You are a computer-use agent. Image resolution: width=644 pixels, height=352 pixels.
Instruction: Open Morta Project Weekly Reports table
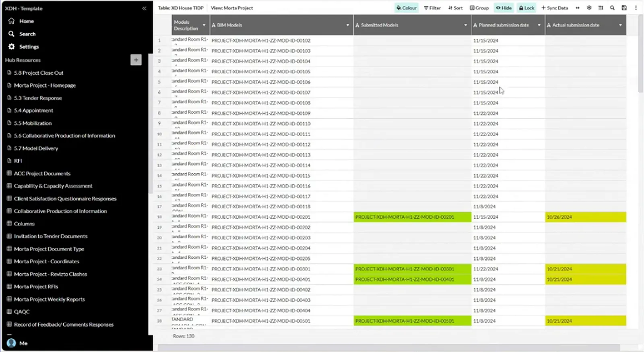pyautogui.click(x=49, y=299)
